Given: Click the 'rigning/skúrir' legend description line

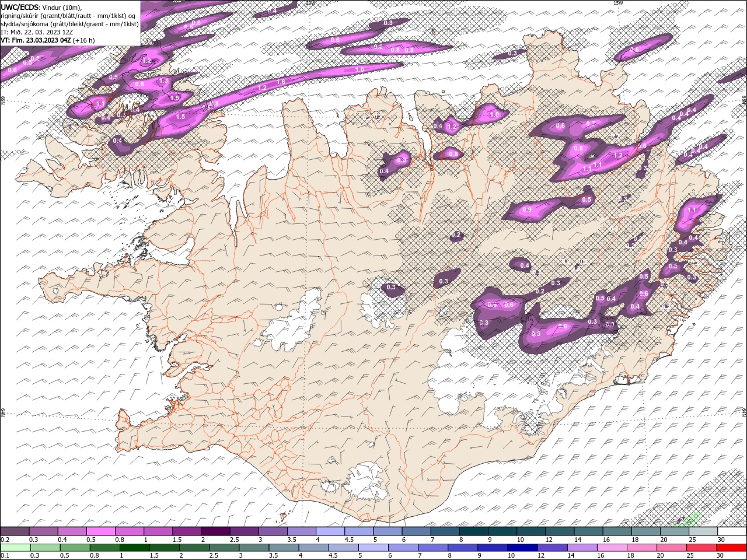Looking at the screenshot, I should [x=68, y=16].
